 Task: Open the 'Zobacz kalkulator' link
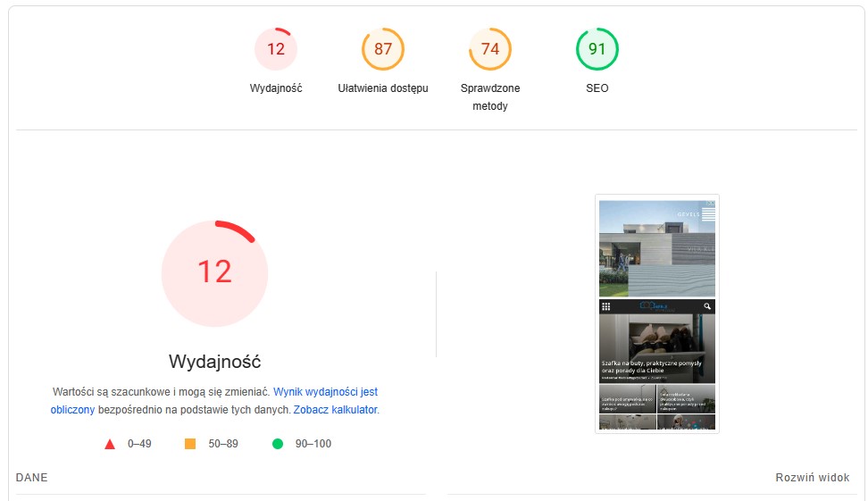[336, 410]
